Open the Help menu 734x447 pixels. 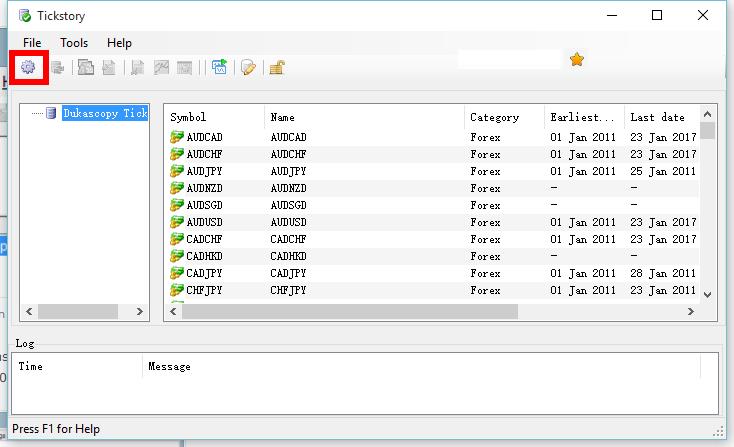[x=119, y=43]
